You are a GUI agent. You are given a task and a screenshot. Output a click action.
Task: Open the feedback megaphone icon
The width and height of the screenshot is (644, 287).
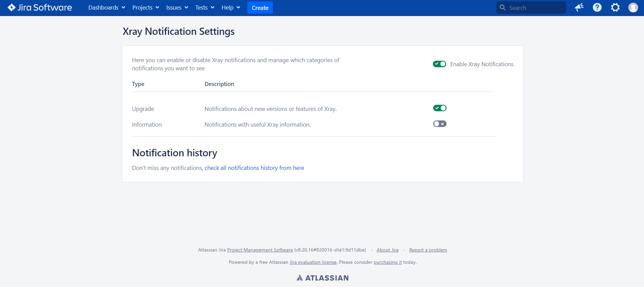579,8
